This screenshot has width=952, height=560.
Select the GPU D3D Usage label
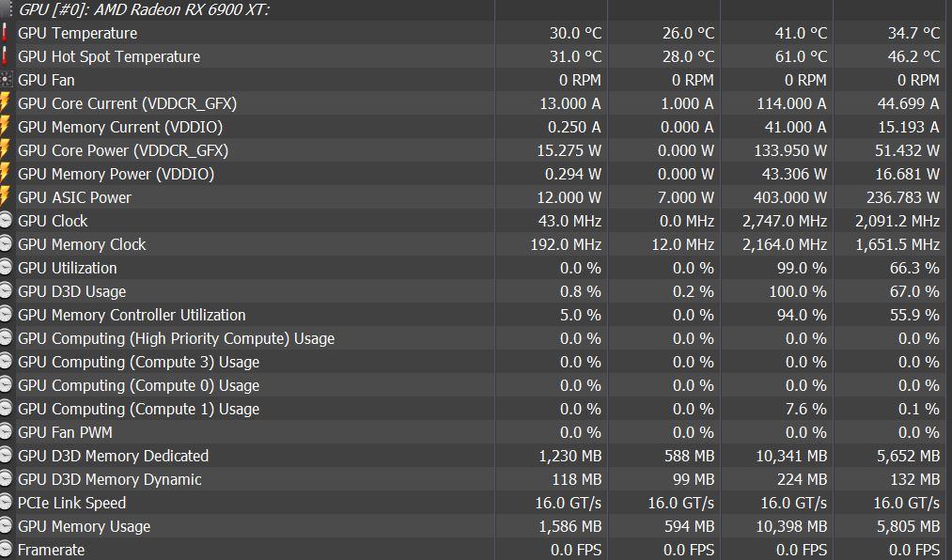tap(72, 292)
